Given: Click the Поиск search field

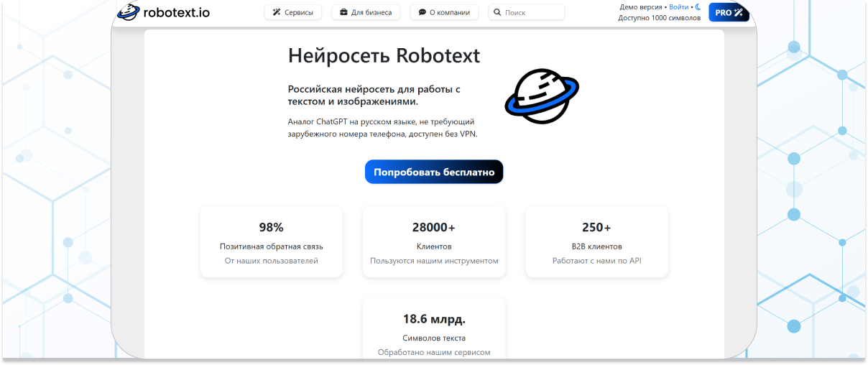Looking at the screenshot, I should coord(527,12).
